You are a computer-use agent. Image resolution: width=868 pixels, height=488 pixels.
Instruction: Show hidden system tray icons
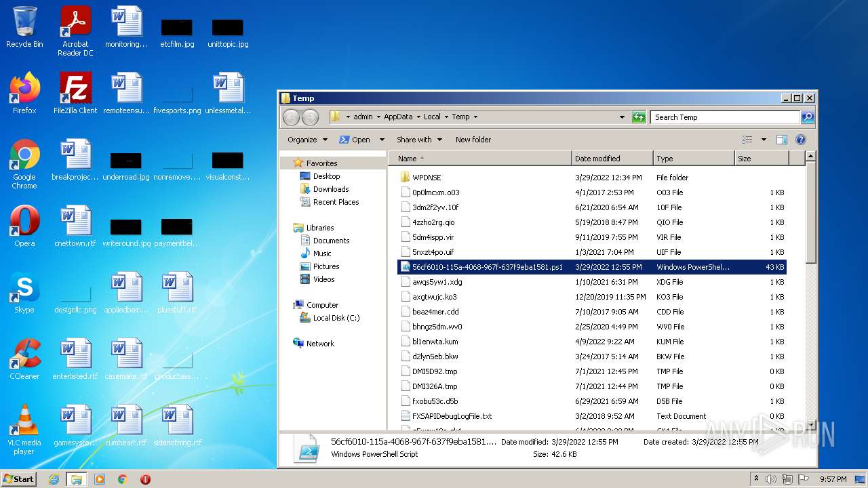(x=756, y=479)
